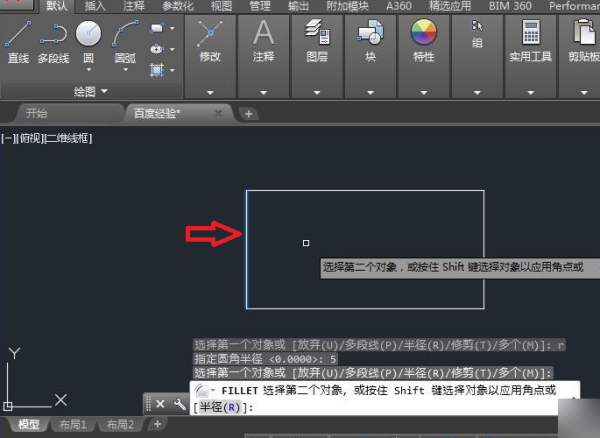
Task: Expand the rectangle tool dropdown arrow
Action: coord(172,28)
